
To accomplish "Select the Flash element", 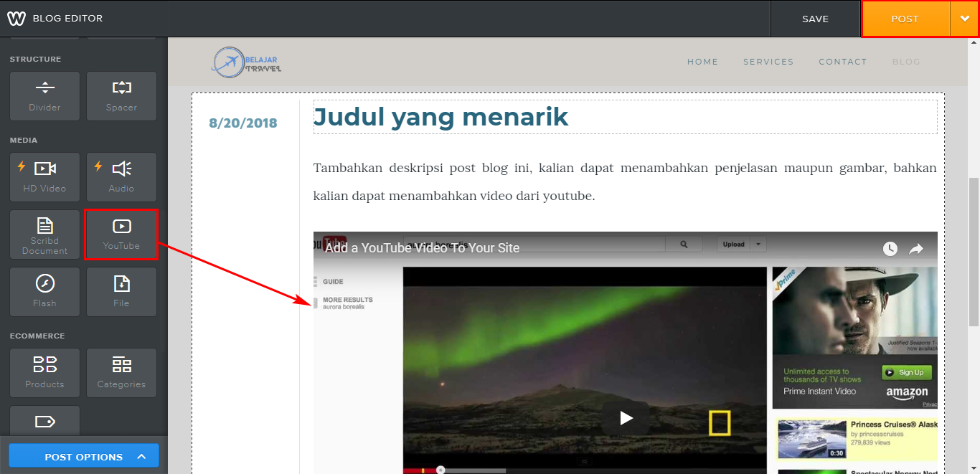I will 44,292.
